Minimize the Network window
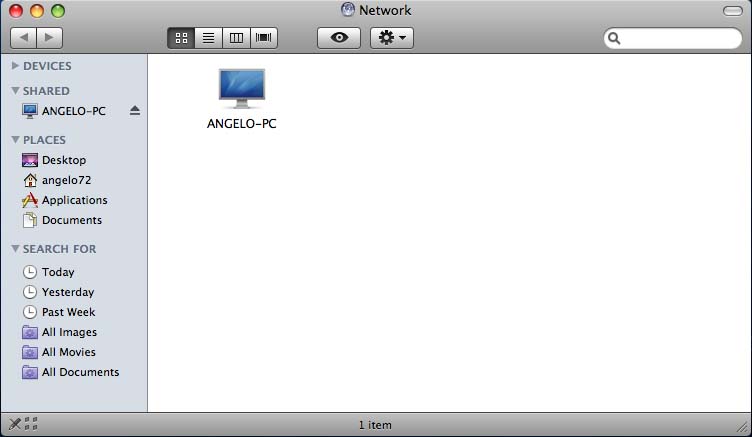Viewport: 752px width, 437px height. pyautogui.click(x=37, y=11)
